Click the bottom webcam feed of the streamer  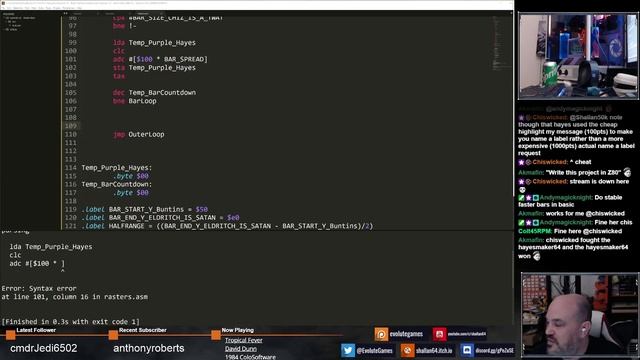[580, 315]
